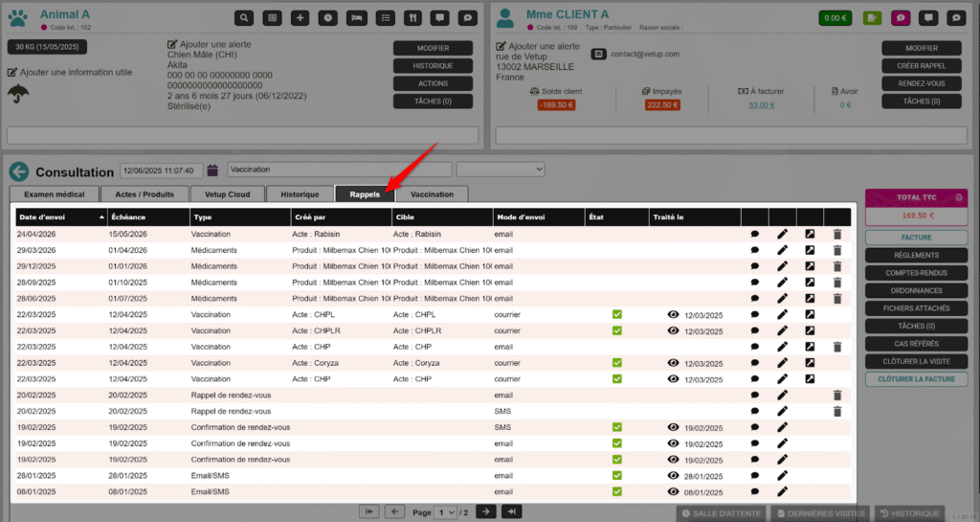Click the search magnifier icon for Animal A
This screenshot has width=980, height=522.
pos(245,17)
